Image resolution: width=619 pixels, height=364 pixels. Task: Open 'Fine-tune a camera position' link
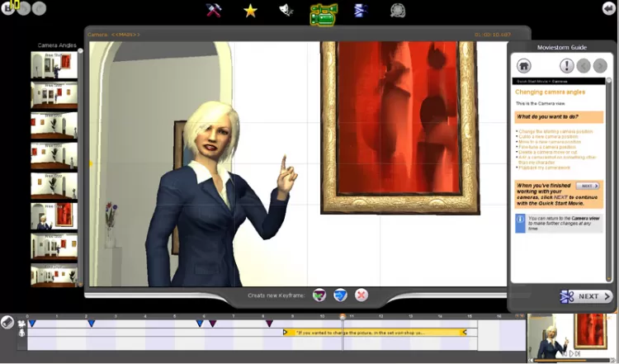coord(546,147)
